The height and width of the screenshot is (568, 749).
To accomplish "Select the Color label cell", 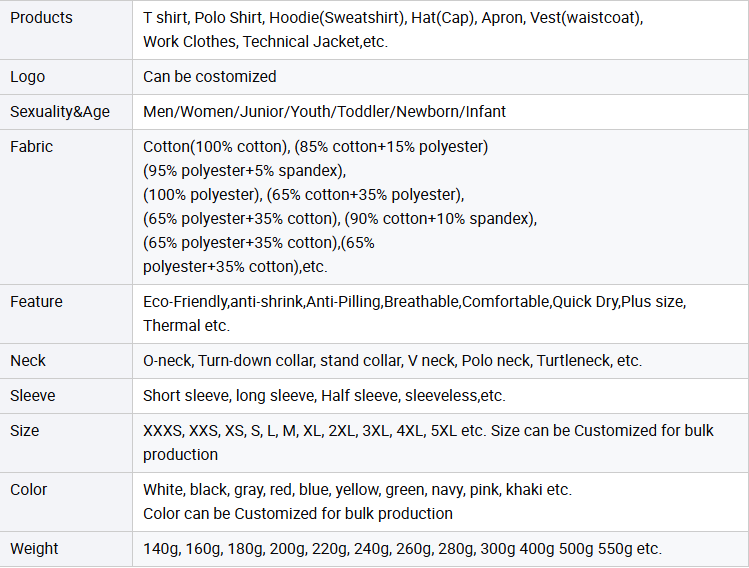I will (x=29, y=490).
